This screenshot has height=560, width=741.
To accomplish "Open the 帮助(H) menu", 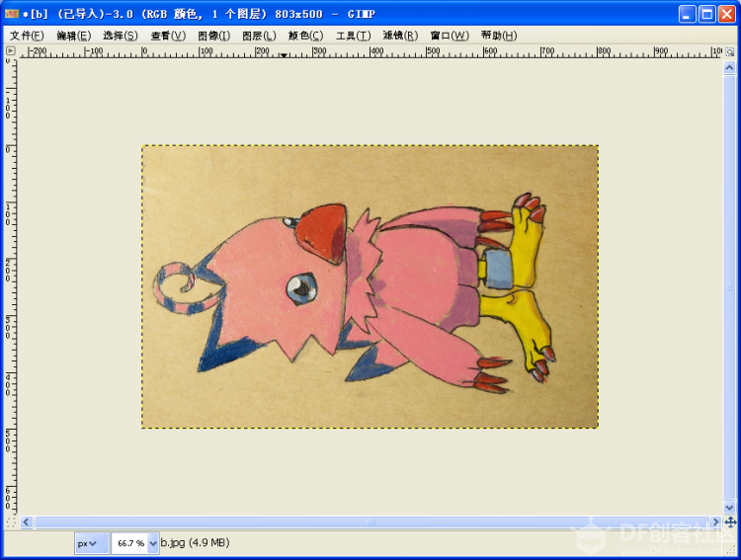I will [x=499, y=36].
